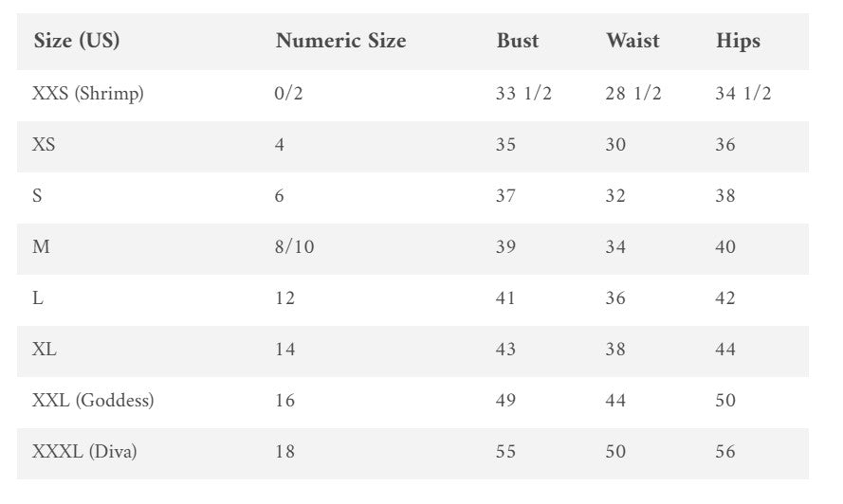The height and width of the screenshot is (504, 843).
Task: Click the Hips column header
Action: [x=738, y=41]
